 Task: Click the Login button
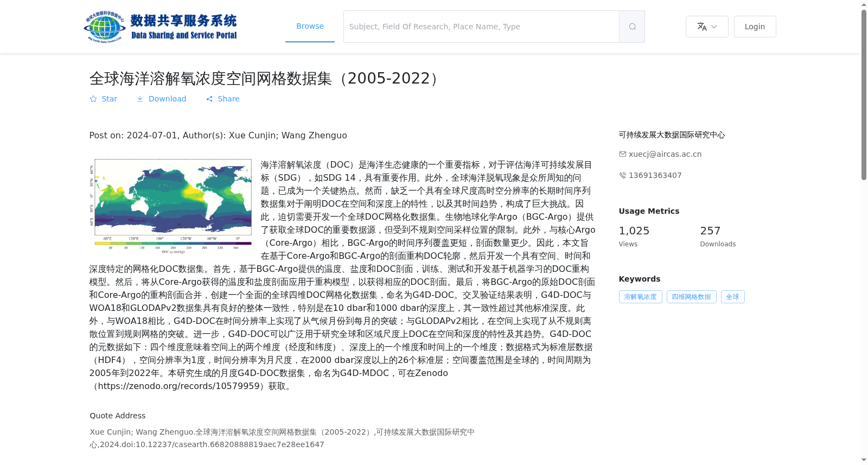[755, 27]
